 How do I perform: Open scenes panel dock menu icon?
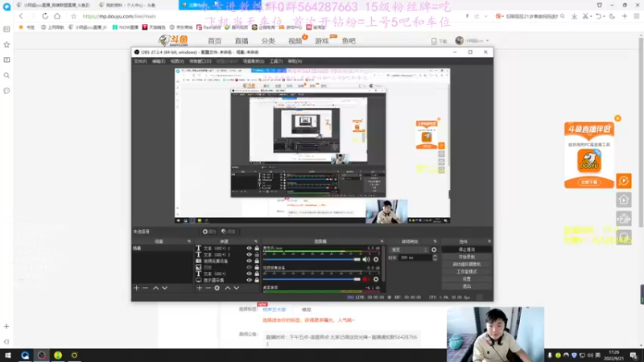(189, 241)
